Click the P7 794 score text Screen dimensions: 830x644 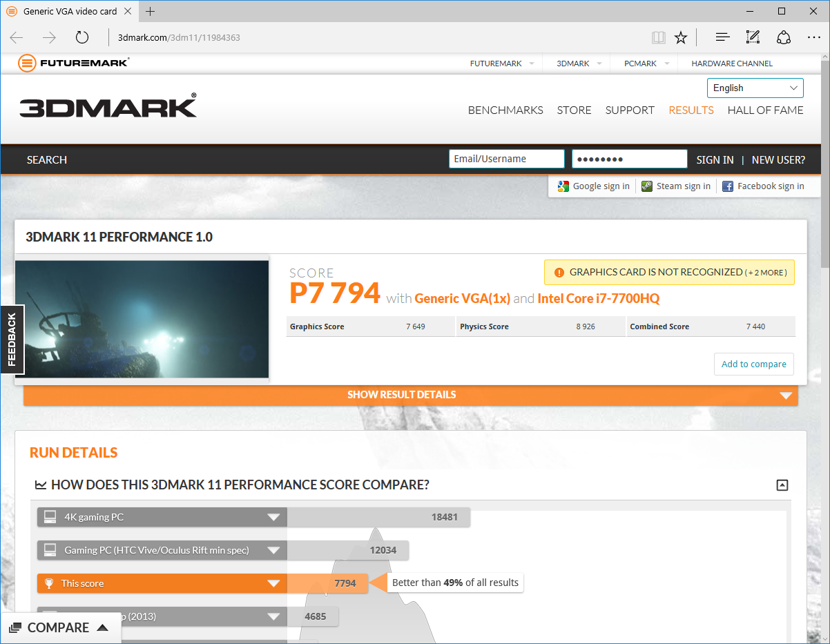pyautogui.click(x=335, y=293)
